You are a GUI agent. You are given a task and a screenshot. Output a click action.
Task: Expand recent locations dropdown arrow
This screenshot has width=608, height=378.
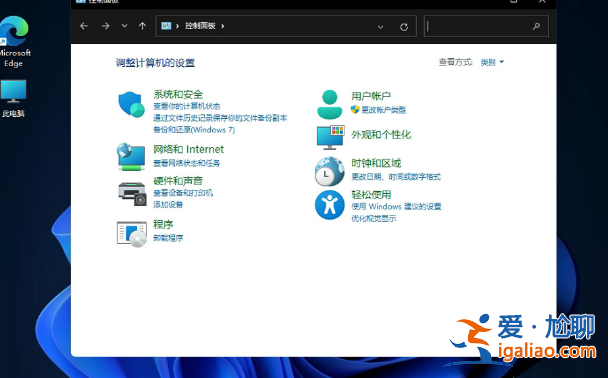(x=124, y=26)
